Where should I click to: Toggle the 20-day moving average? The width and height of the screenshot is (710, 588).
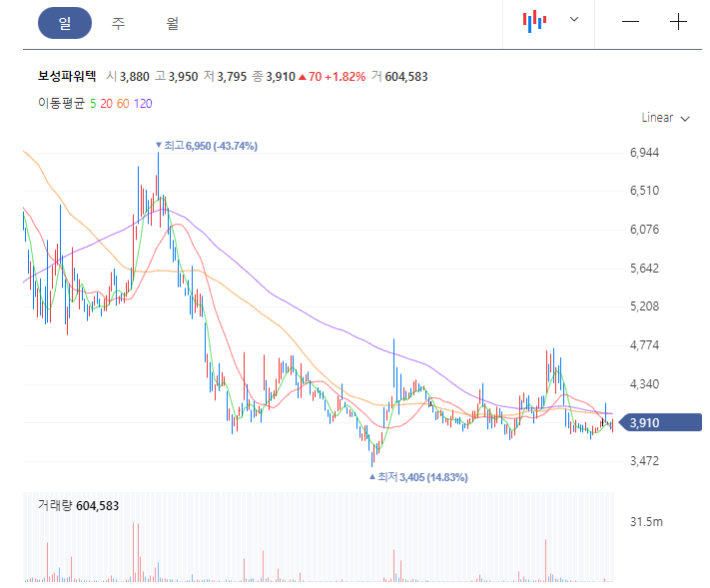click(107, 104)
